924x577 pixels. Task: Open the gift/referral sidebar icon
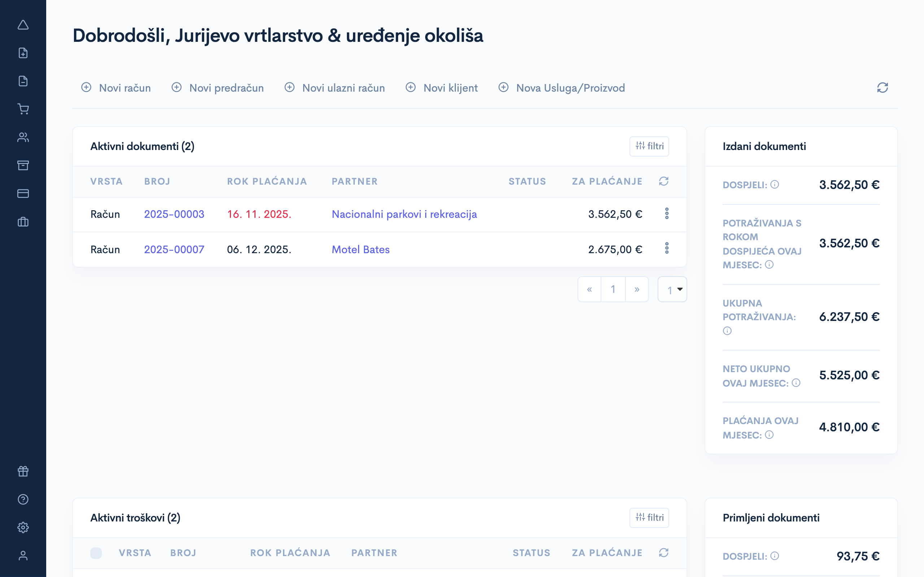pyautogui.click(x=23, y=471)
